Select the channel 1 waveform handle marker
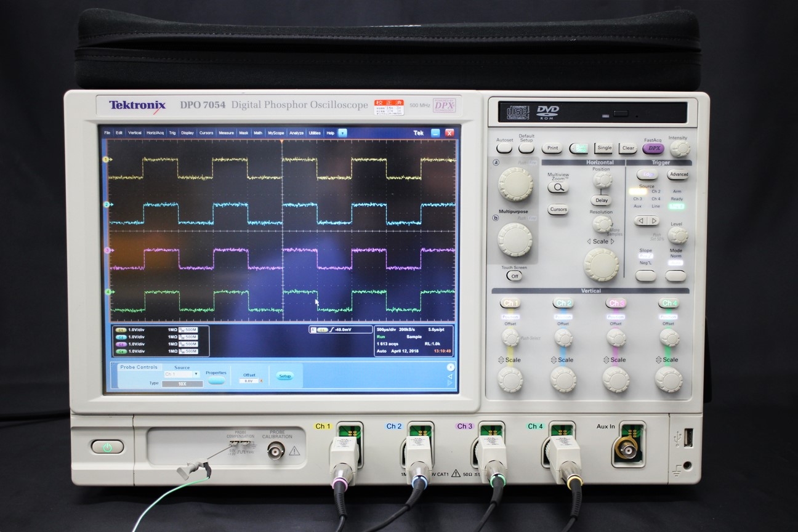 (107, 159)
